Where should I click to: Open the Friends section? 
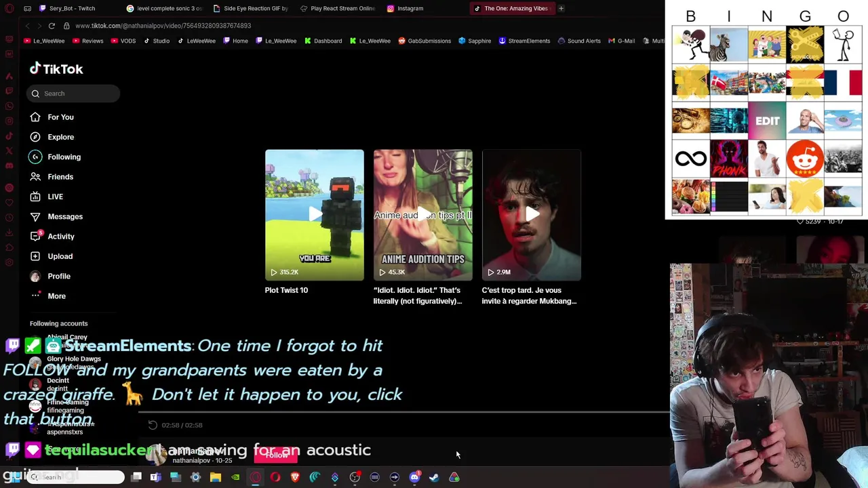coord(52,177)
